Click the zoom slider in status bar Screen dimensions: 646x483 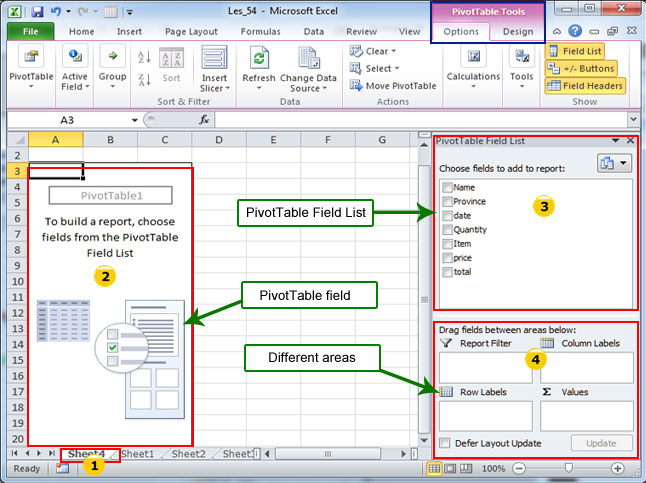pyautogui.click(x=568, y=468)
